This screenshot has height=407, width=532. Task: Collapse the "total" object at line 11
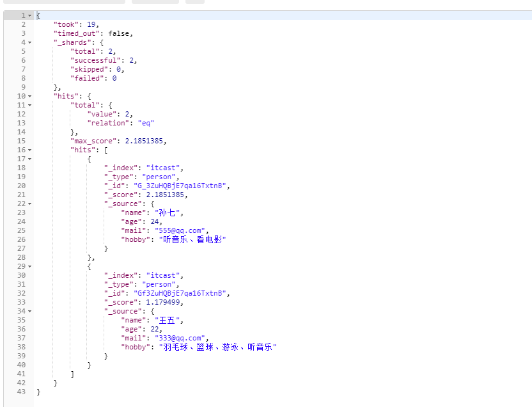point(29,105)
